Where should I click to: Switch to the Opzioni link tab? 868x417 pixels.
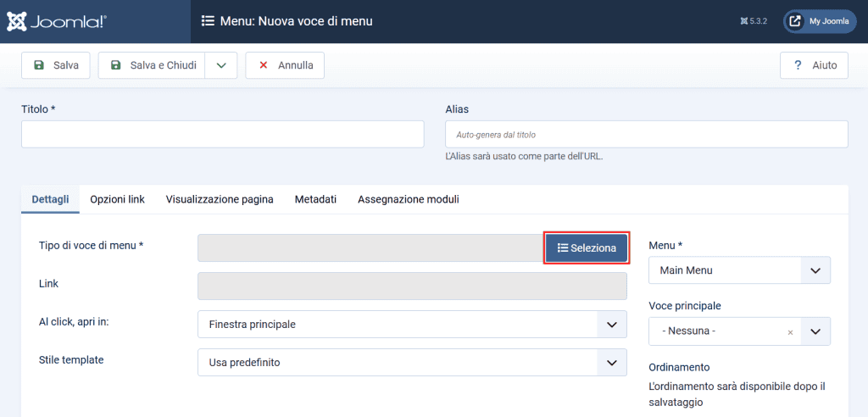click(117, 199)
